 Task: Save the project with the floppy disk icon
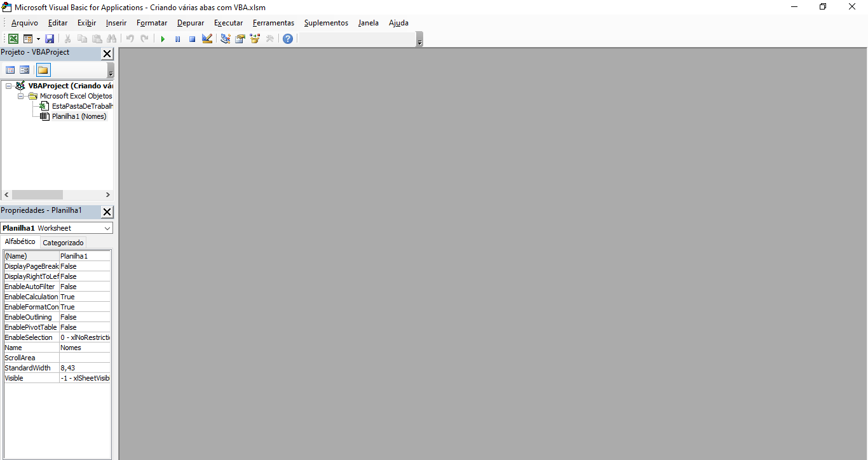click(x=50, y=39)
